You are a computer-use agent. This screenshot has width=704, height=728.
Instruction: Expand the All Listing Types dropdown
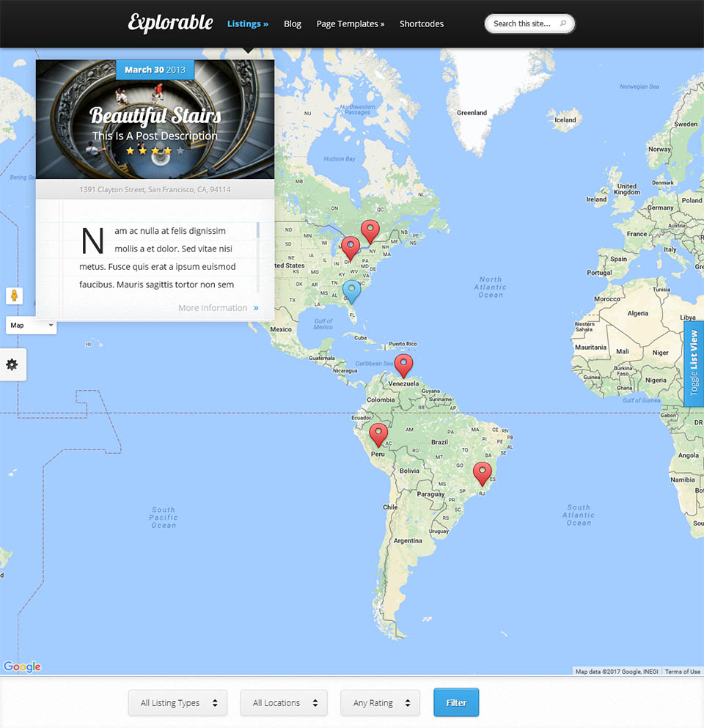(177, 702)
